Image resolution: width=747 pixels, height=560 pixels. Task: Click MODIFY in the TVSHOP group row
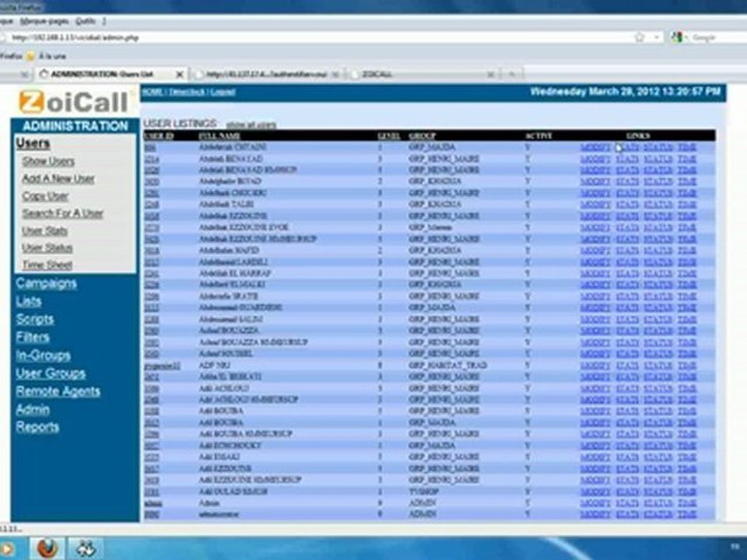[x=595, y=492]
